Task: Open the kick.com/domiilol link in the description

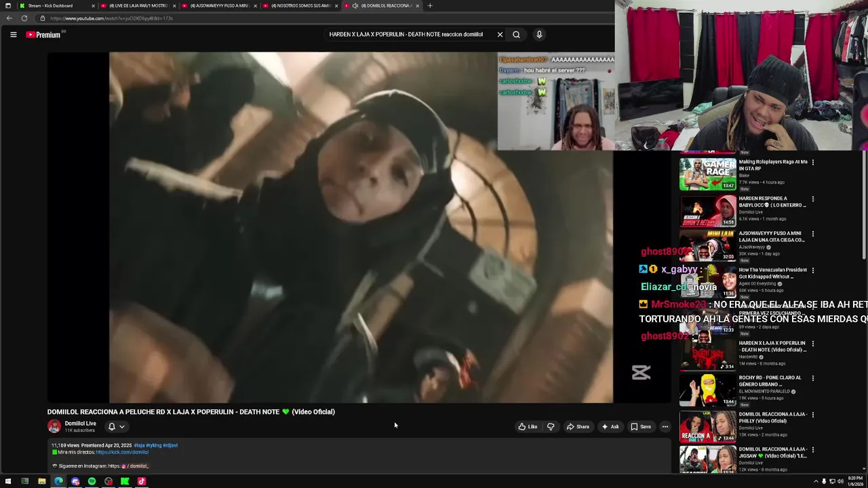Action: pyautogui.click(x=122, y=452)
